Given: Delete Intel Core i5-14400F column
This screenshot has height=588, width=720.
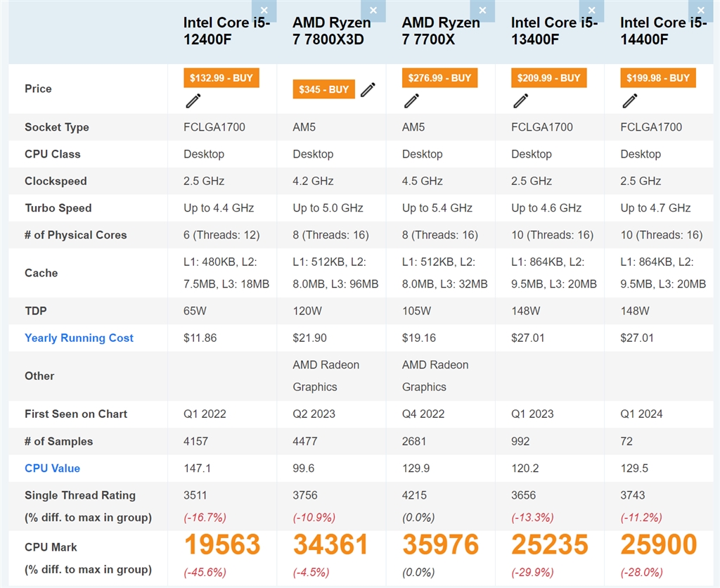Looking at the screenshot, I should click(700, 11).
